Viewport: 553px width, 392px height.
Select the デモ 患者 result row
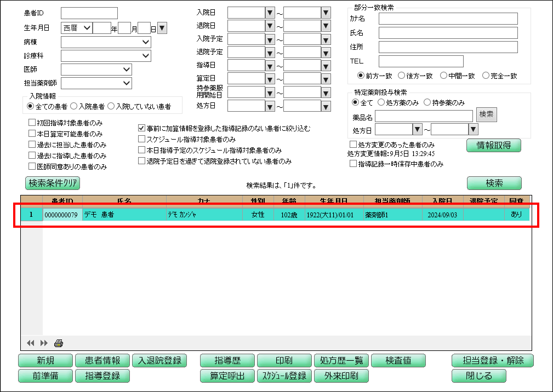pos(219,215)
